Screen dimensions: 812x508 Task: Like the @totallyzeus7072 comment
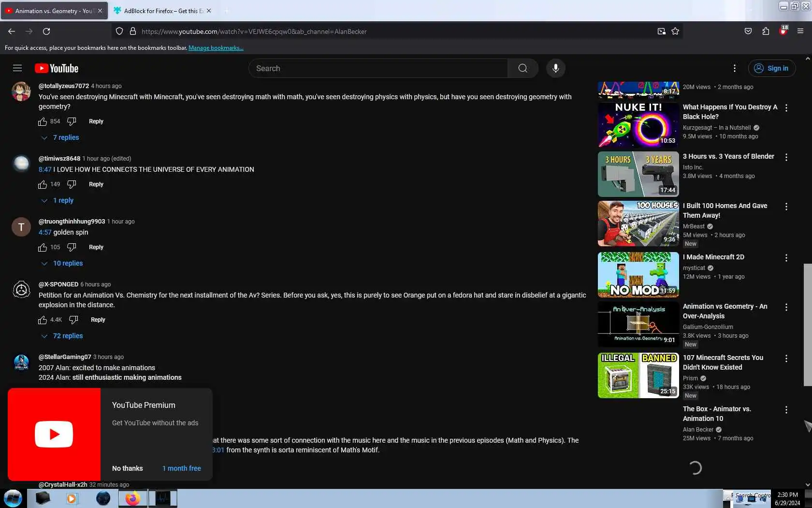point(43,121)
